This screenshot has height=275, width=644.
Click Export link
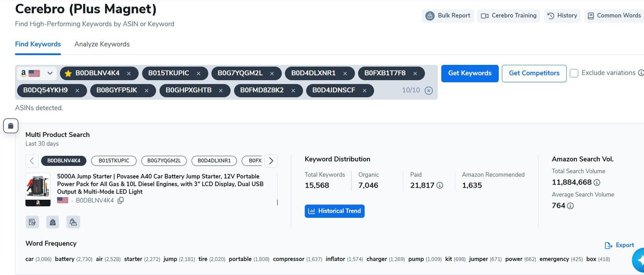pyautogui.click(x=619, y=245)
